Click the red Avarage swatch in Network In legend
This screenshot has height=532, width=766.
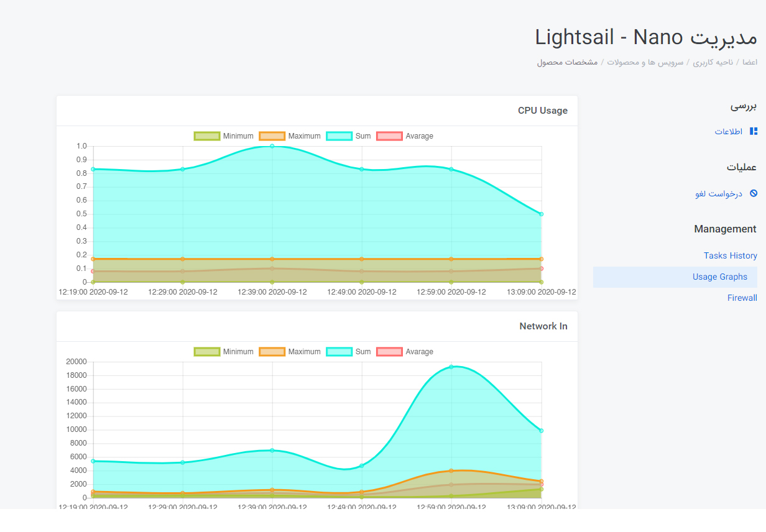pyautogui.click(x=390, y=352)
